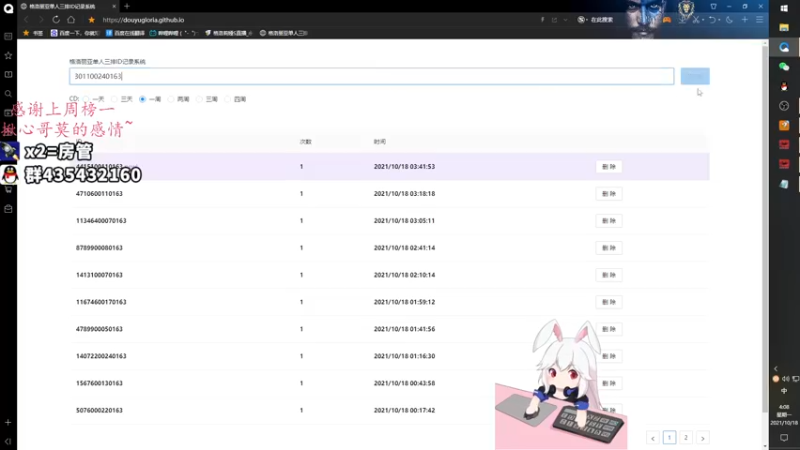Open a new browser tab
This screenshot has height=450, width=800.
[127, 7]
